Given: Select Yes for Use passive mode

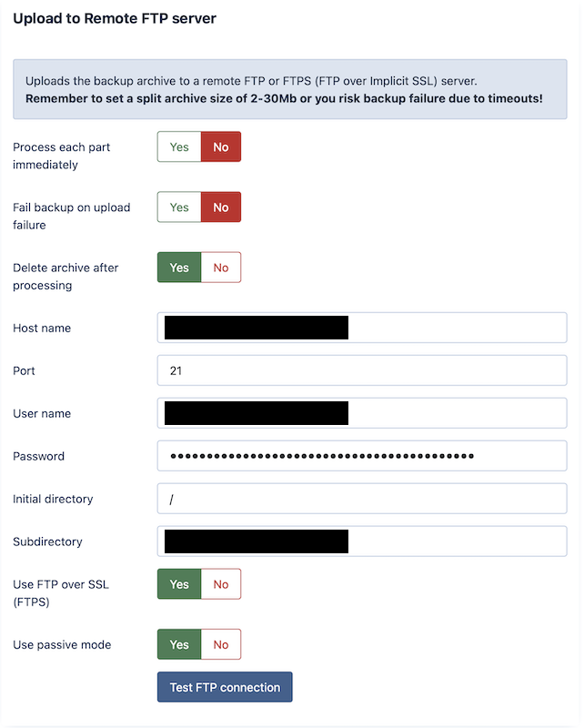Looking at the screenshot, I should [179, 644].
